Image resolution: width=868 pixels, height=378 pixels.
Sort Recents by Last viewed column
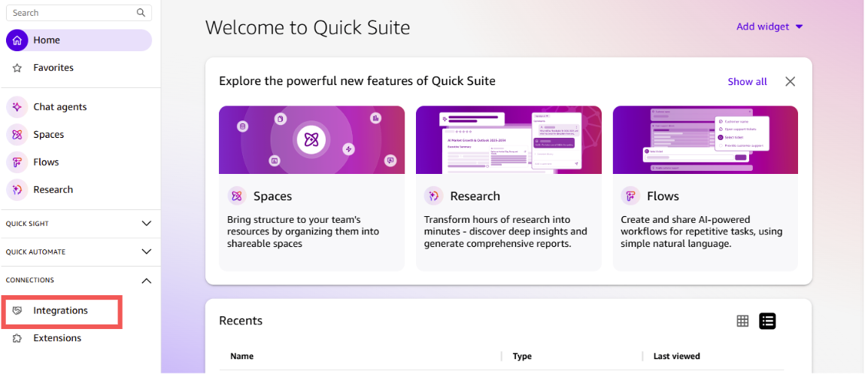click(676, 356)
